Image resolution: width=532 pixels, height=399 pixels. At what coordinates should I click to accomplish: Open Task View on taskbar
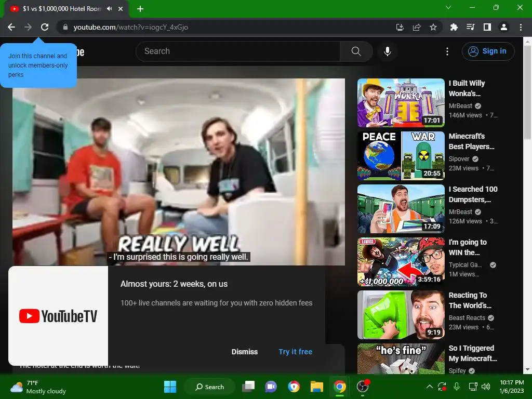[248, 387]
